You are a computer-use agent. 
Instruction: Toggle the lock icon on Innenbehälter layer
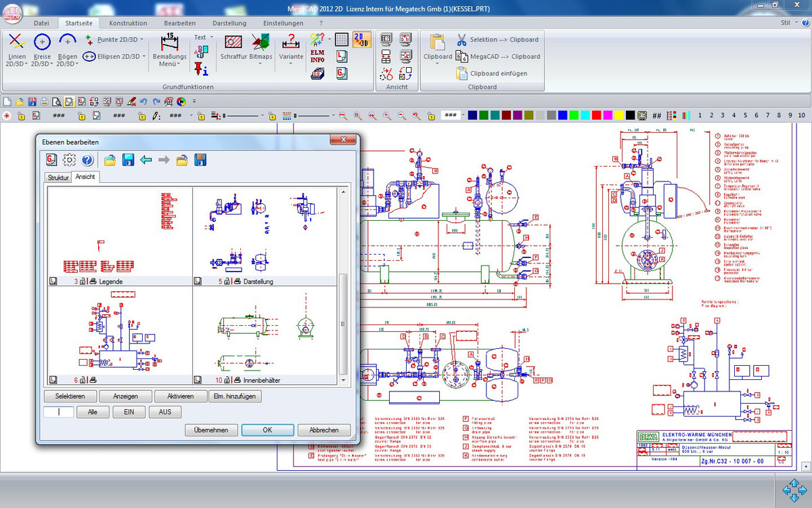click(x=227, y=380)
